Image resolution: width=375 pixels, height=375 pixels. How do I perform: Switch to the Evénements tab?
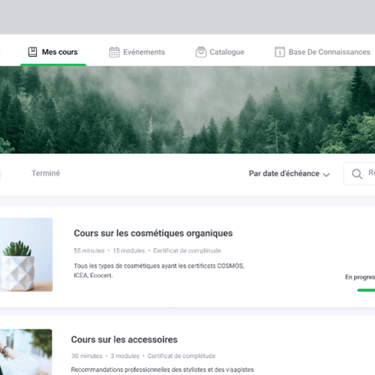137,52
